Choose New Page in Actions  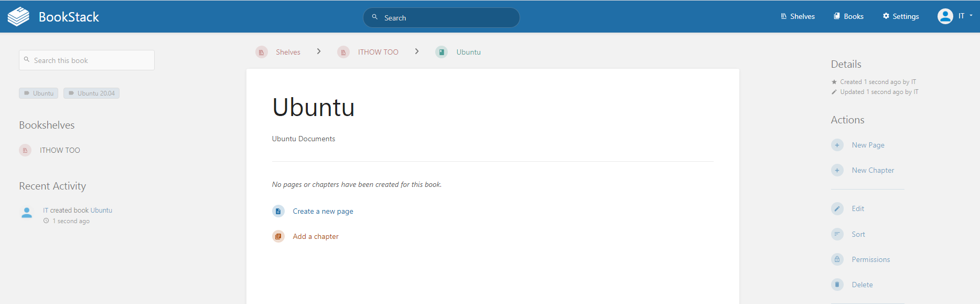click(868, 145)
